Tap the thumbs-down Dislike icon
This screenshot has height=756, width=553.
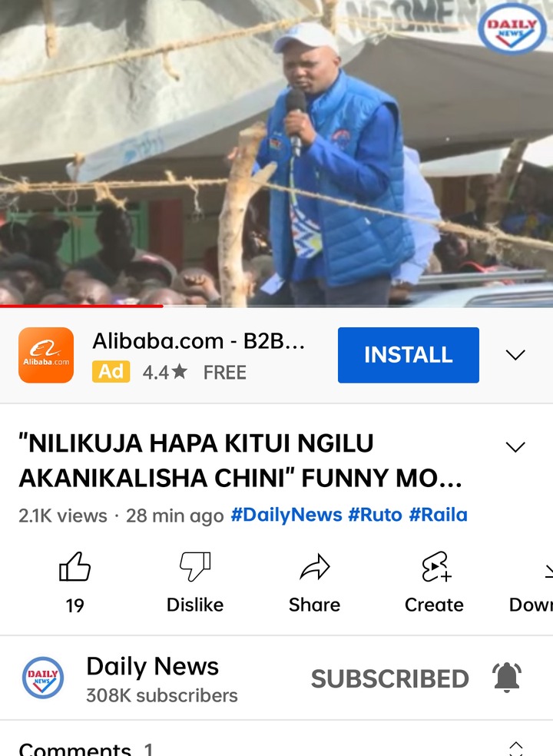195,566
